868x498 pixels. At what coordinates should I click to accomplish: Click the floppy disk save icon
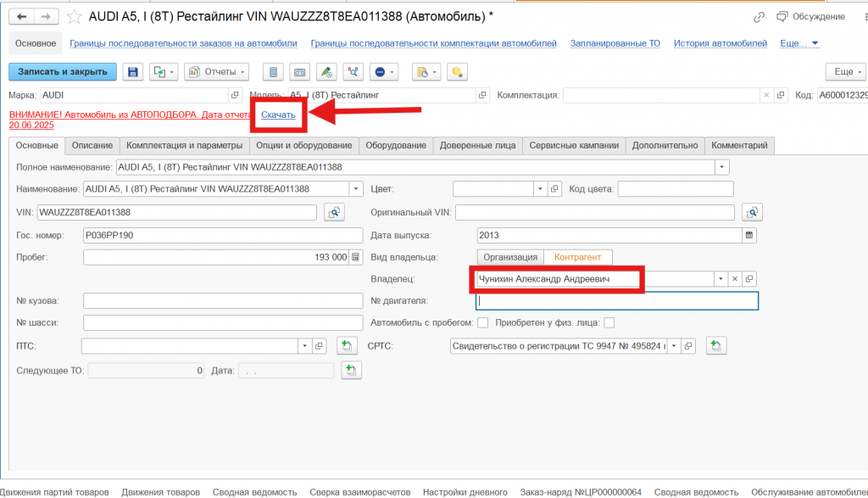click(x=133, y=72)
